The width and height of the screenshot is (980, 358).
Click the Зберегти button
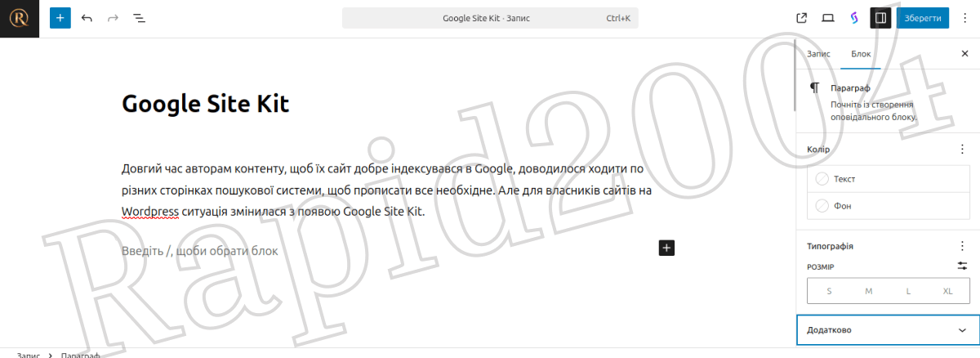923,18
